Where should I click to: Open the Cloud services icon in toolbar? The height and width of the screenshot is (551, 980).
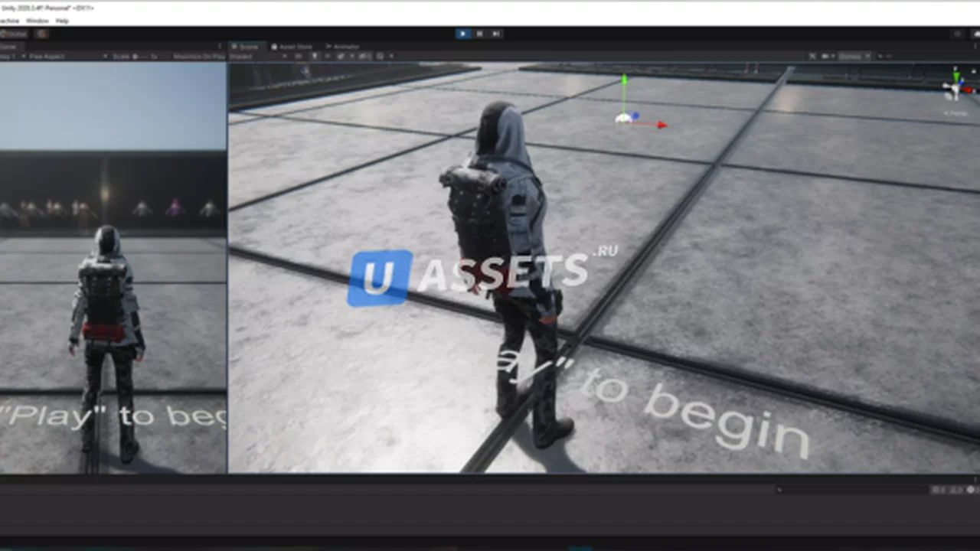click(975, 34)
